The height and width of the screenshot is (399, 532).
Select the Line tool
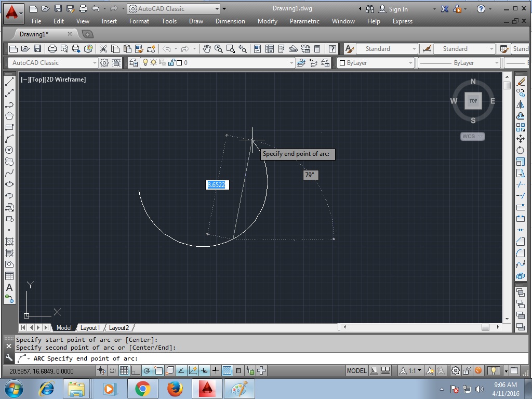pos(9,81)
